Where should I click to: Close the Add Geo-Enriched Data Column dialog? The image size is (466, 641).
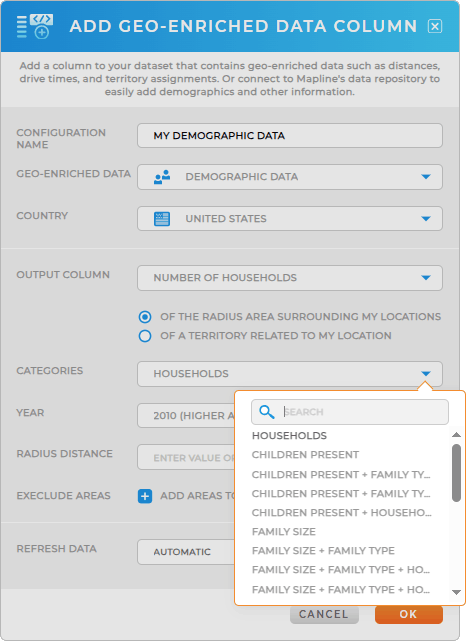tap(435, 27)
